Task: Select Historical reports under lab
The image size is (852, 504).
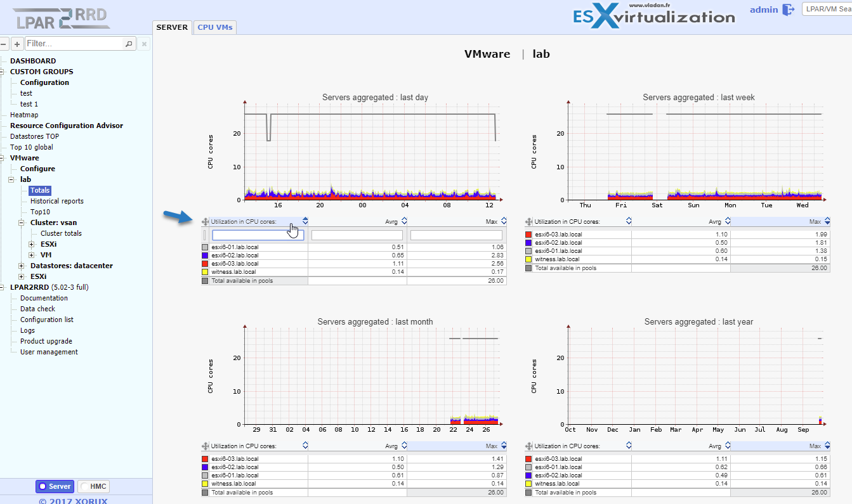Action: (x=57, y=201)
